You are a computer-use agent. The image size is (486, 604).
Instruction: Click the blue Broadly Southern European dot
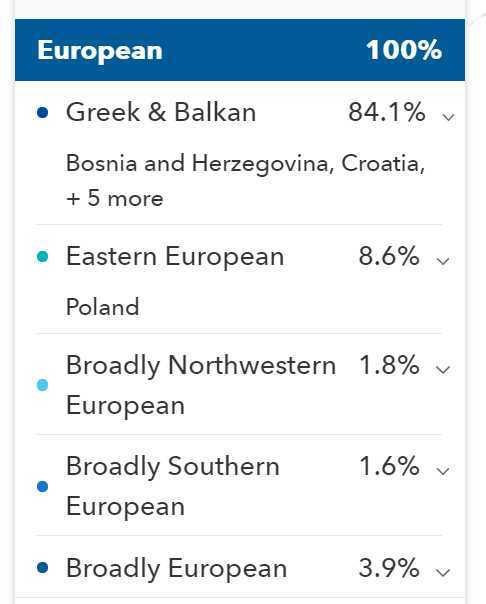click(x=42, y=487)
